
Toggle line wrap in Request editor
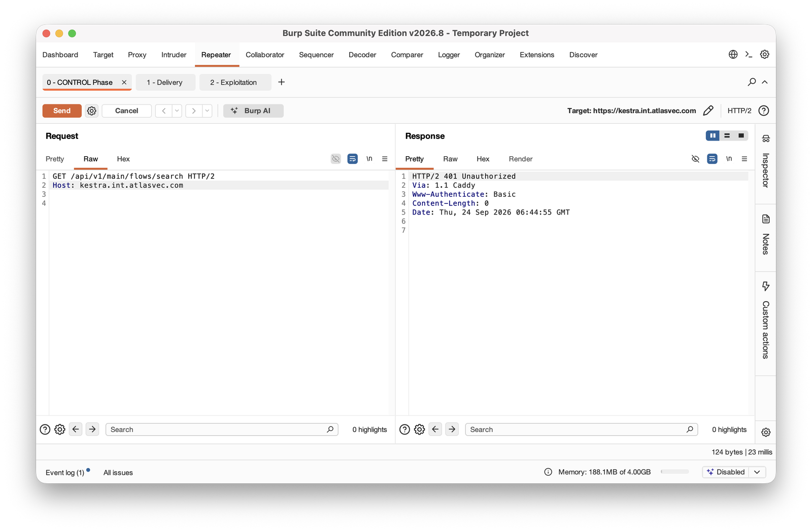352,159
